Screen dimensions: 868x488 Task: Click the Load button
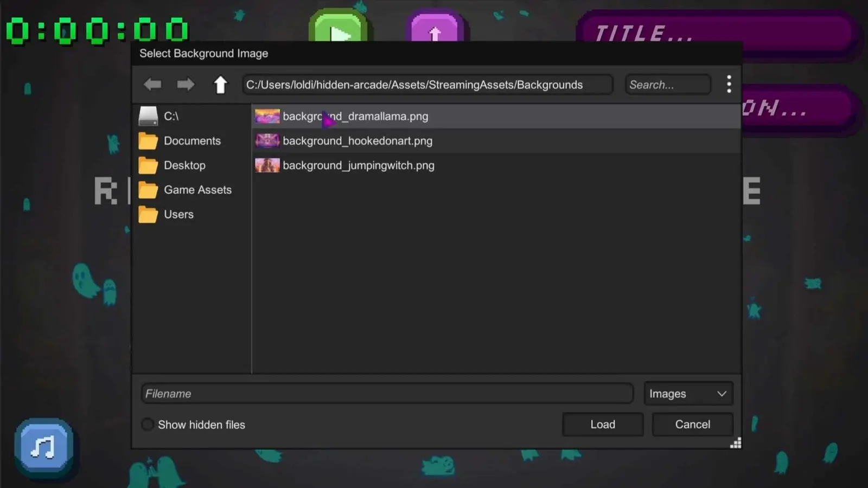coord(603,425)
